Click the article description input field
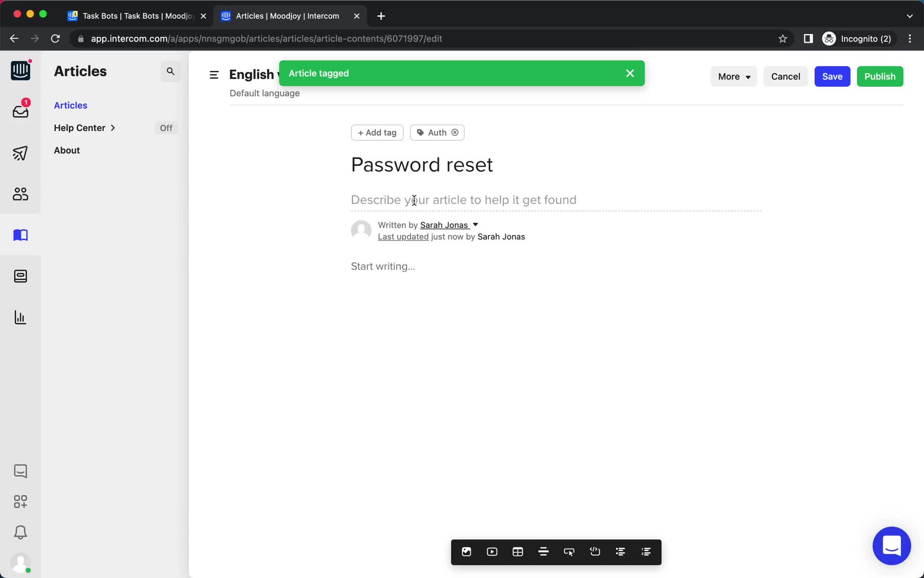 (x=463, y=200)
